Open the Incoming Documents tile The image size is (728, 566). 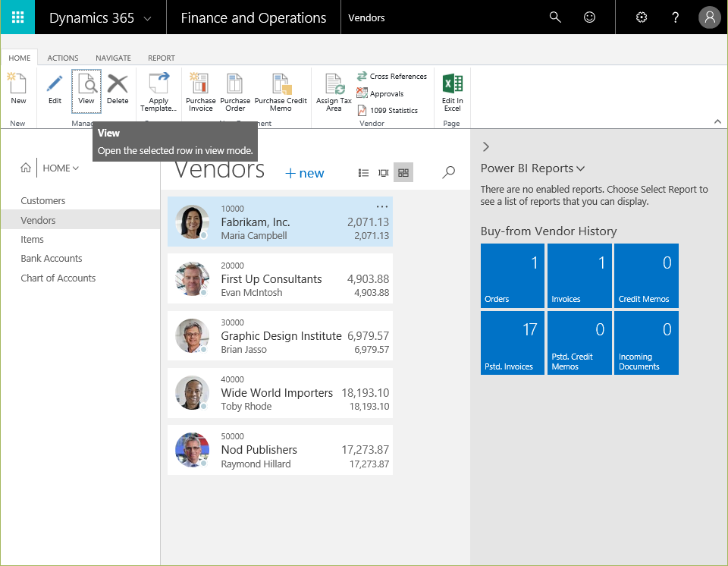(646, 342)
